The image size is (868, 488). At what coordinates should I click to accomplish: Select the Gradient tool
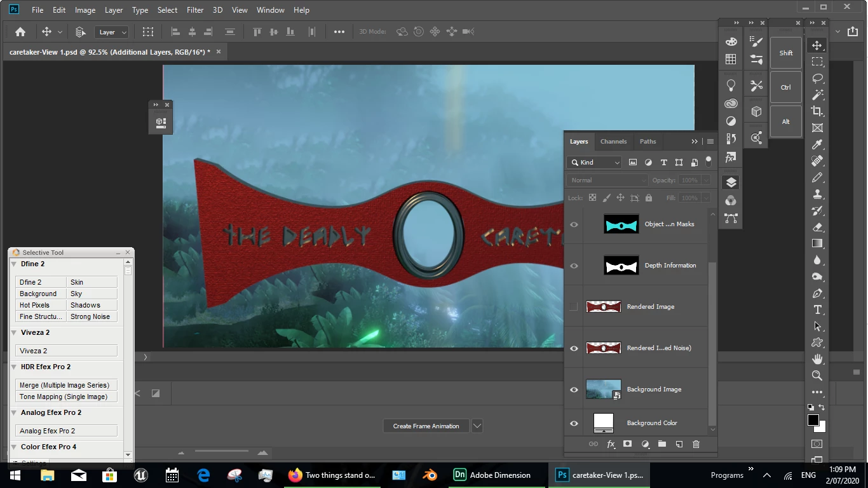point(817,243)
